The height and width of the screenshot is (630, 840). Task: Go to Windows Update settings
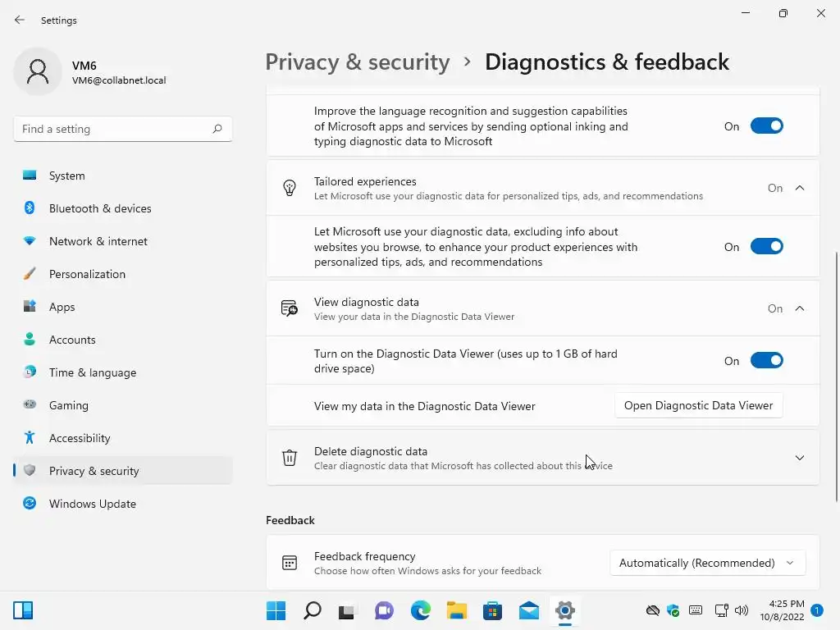pos(92,504)
